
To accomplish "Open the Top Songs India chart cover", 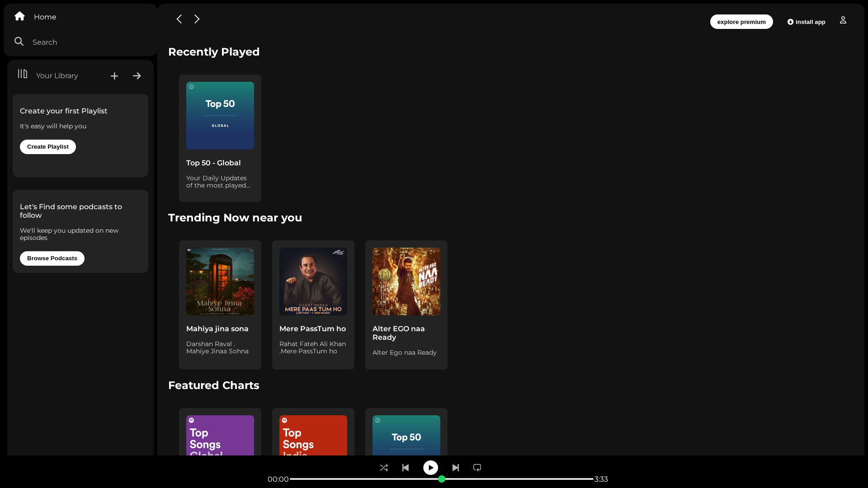I will (x=313, y=435).
